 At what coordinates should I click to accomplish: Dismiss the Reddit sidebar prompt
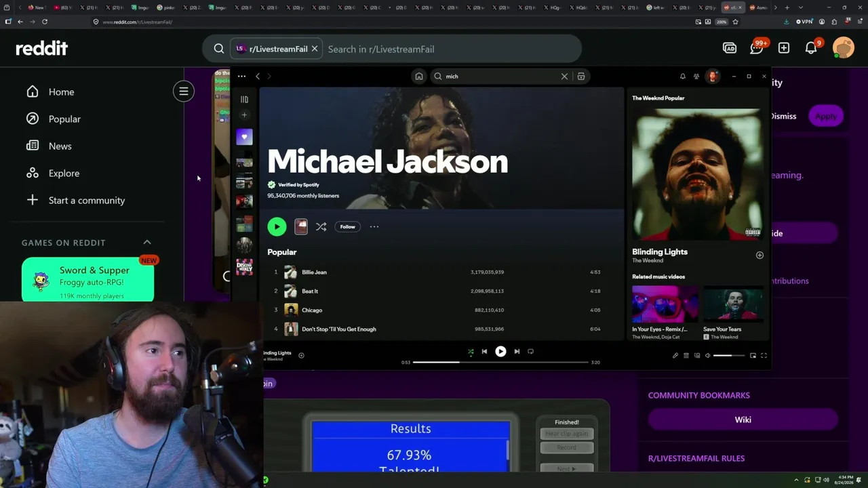point(783,116)
